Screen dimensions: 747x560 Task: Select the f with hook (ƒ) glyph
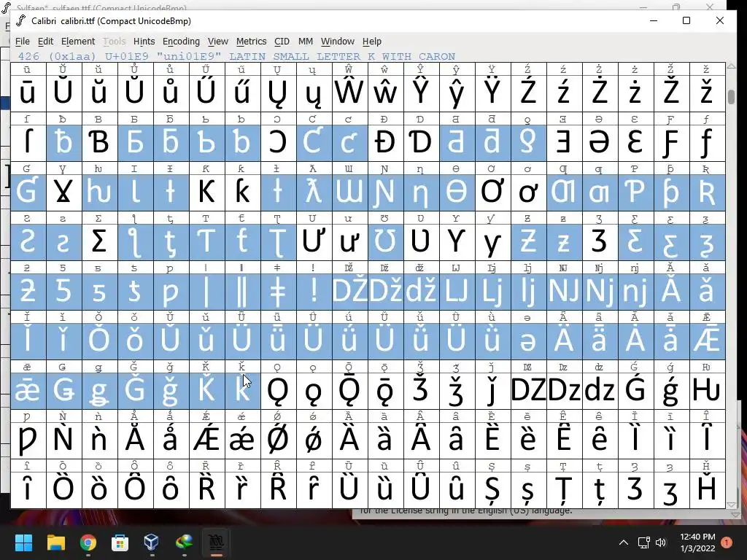[706, 142]
